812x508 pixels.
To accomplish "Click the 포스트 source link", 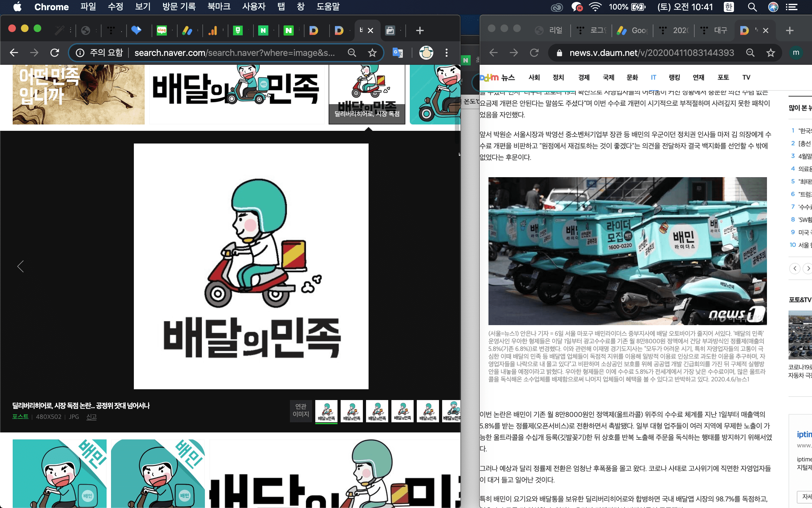I will (x=21, y=417).
